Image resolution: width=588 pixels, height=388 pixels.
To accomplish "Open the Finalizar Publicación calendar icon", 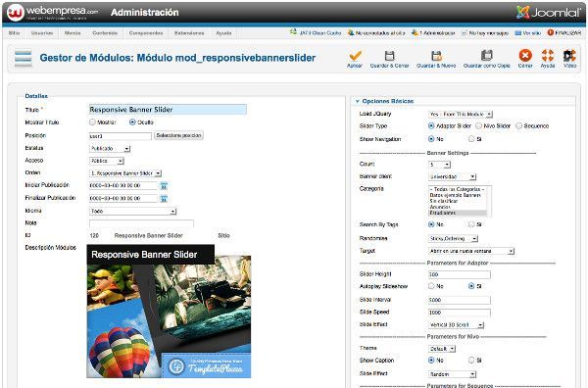I will click(164, 199).
